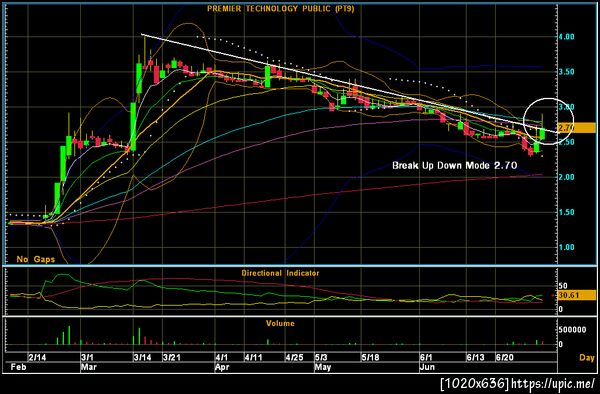The width and height of the screenshot is (600, 394).
Task: Click the 50 label on Directional Indicator axis
Action: click(563, 286)
